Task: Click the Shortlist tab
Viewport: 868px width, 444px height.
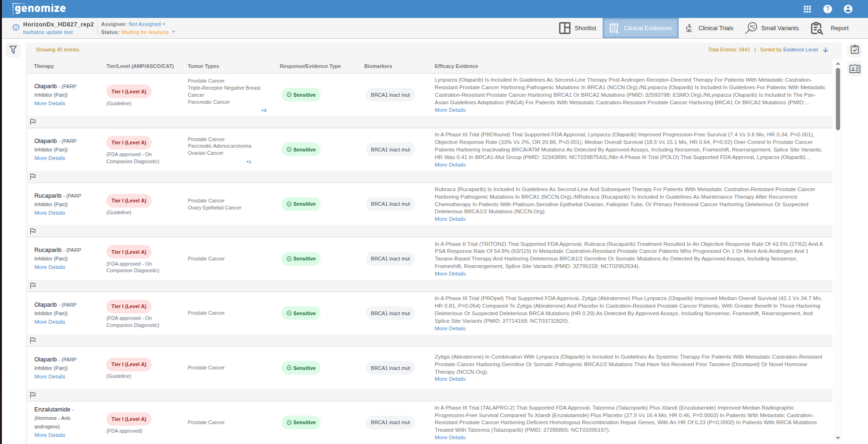Action: (x=578, y=28)
